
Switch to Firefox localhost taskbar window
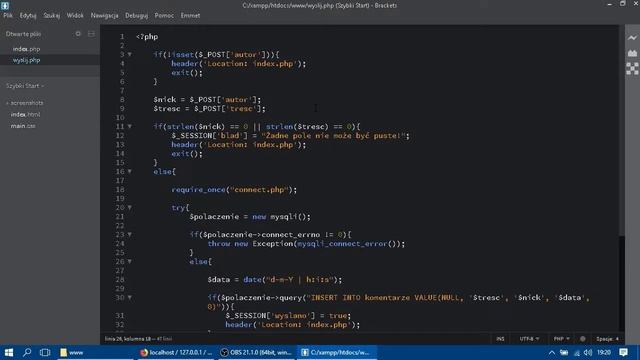tap(176, 352)
